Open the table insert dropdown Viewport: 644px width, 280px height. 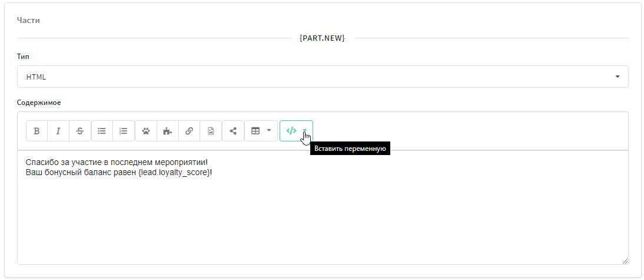coord(261,131)
